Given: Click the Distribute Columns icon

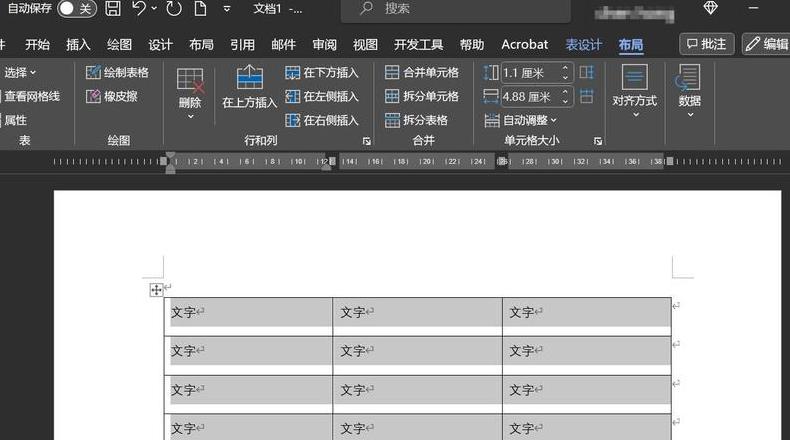Looking at the screenshot, I should coord(586,96).
